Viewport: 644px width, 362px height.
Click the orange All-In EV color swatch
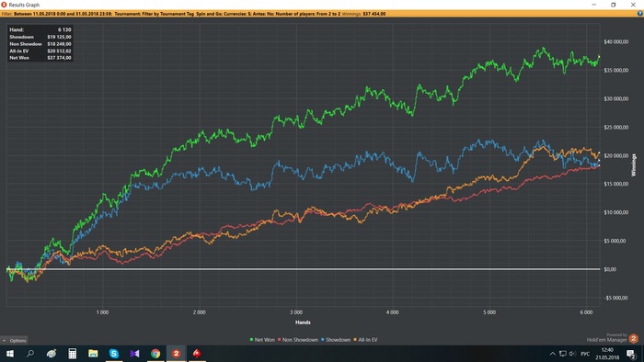(355, 339)
